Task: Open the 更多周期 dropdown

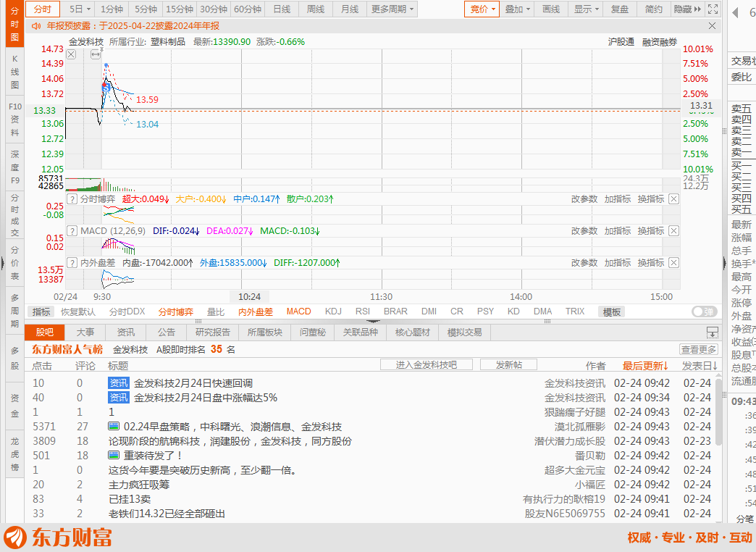Action: click(x=392, y=9)
